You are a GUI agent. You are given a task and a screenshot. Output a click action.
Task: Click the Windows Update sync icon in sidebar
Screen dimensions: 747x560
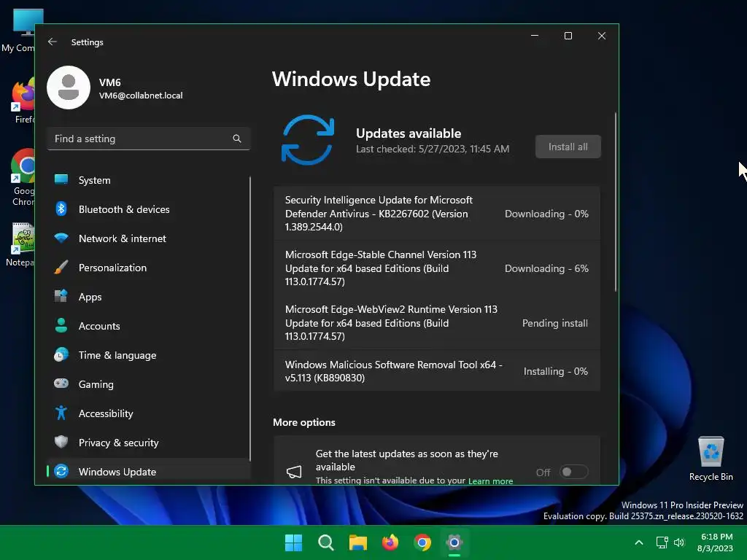click(61, 472)
